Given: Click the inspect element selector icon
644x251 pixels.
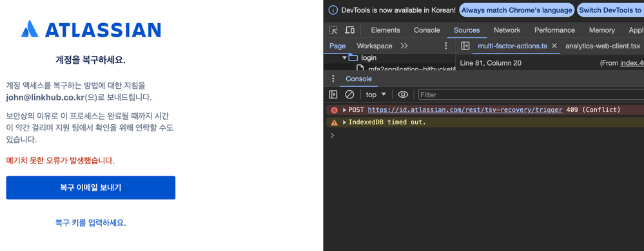Looking at the screenshot, I should pyautogui.click(x=333, y=30).
